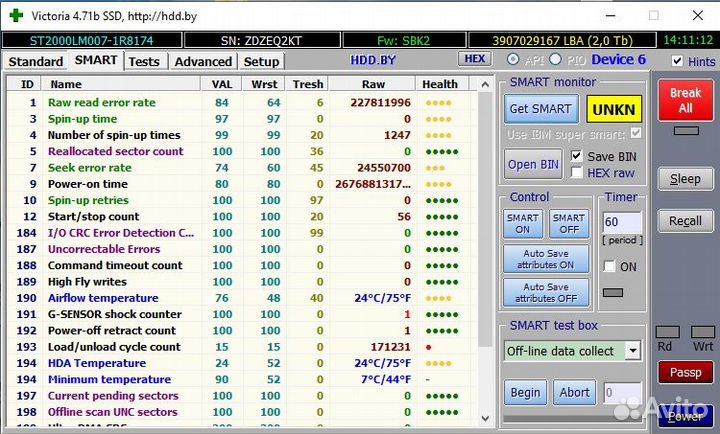The width and height of the screenshot is (720, 434).
Task: Click the red Break All button
Action: pyautogui.click(x=685, y=100)
